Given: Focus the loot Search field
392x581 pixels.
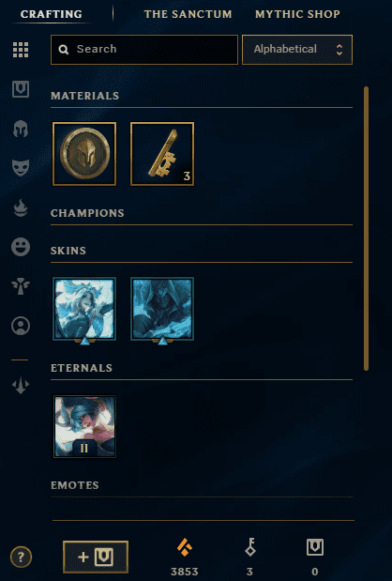Looking at the screenshot, I should 144,50.
